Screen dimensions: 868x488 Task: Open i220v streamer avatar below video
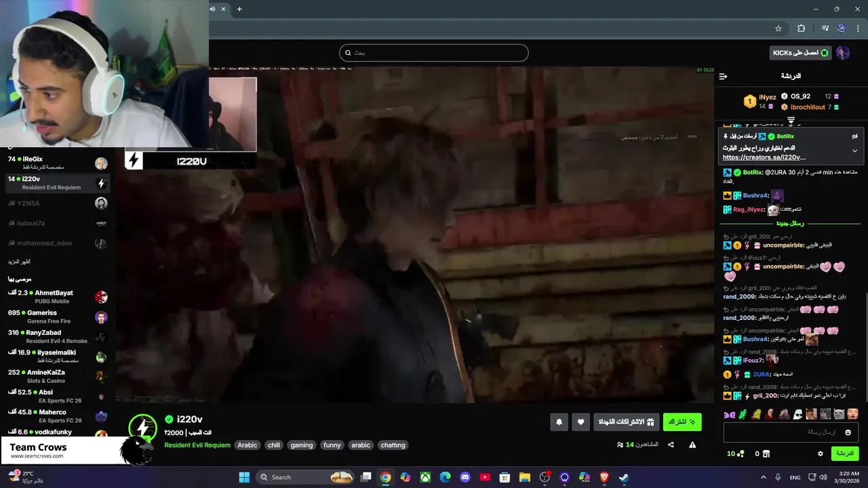point(143,428)
